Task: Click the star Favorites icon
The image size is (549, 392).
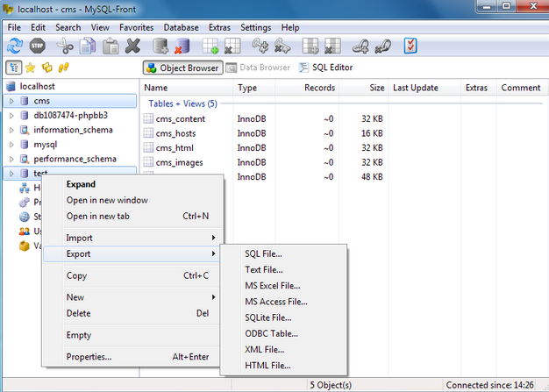Action: pyautogui.click(x=31, y=68)
